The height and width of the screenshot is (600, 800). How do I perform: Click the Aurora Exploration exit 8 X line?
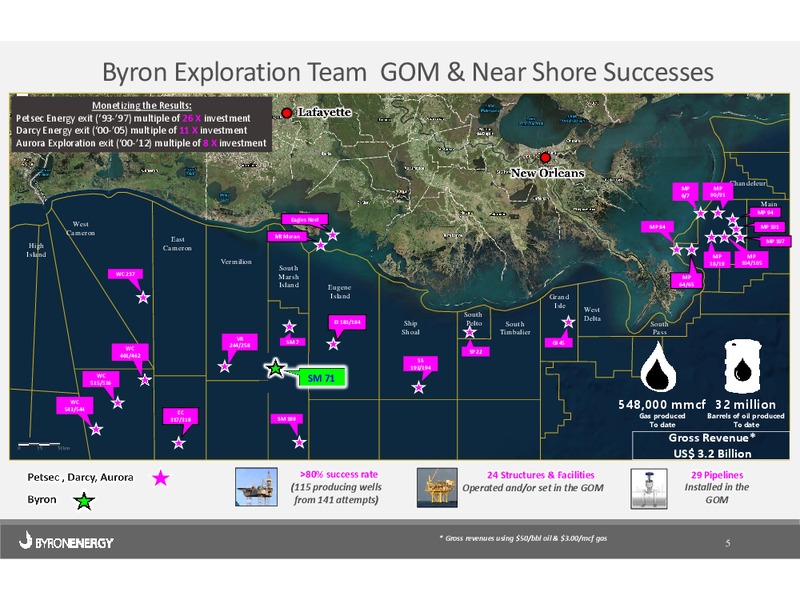pyautogui.click(x=141, y=143)
